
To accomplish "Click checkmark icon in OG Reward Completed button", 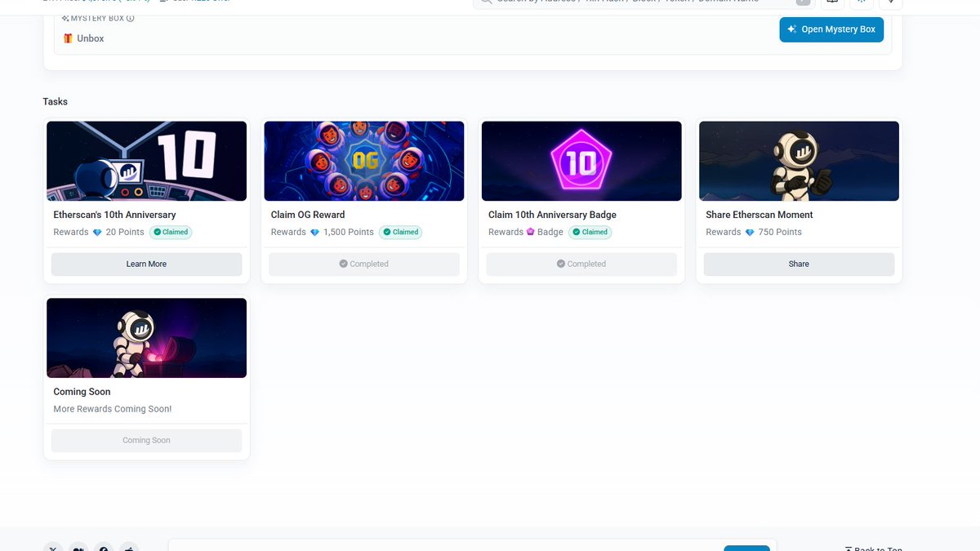I will tap(344, 264).
